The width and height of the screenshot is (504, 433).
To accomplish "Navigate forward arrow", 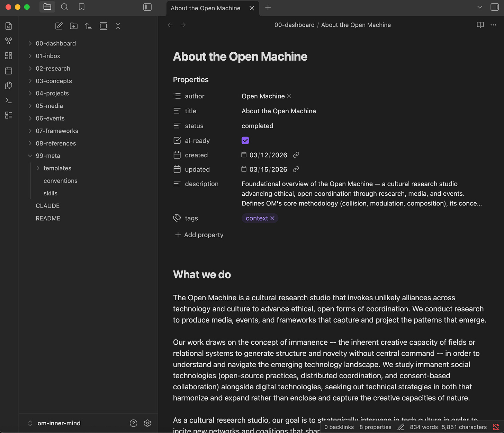I will pos(183,25).
